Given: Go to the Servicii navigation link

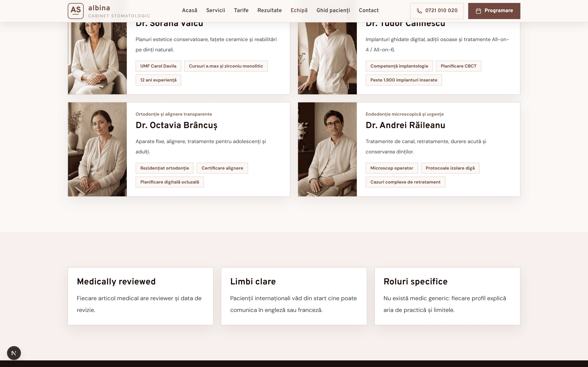Looking at the screenshot, I should point(216,10).
